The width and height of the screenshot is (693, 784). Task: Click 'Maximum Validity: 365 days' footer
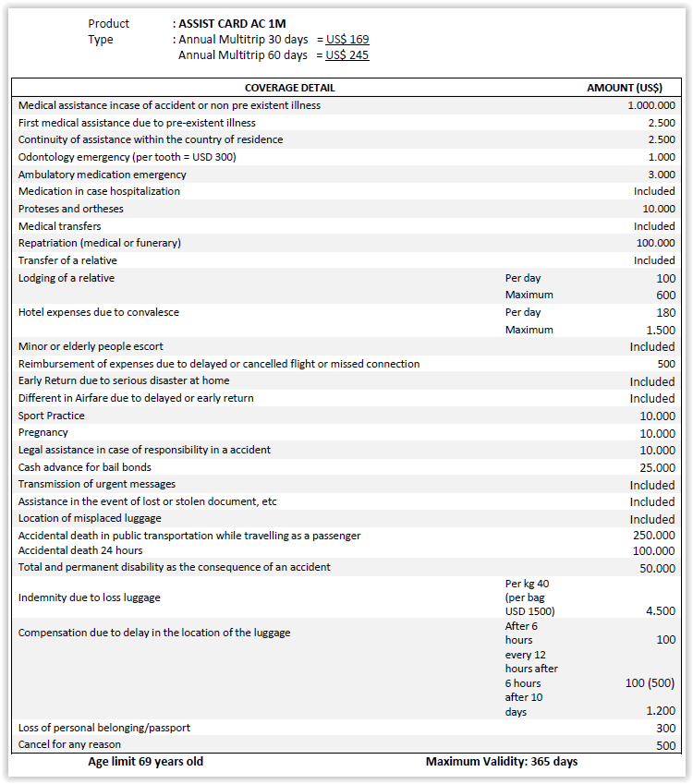[x=502, y=762]
